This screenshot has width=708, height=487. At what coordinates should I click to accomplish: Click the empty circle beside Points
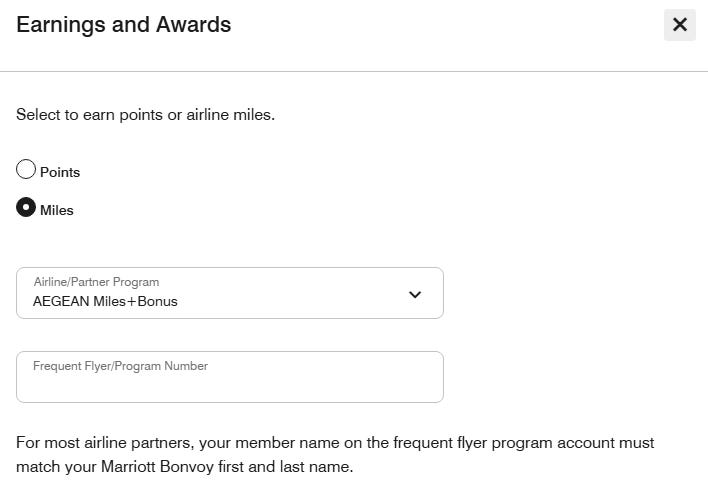coord(26,169)
